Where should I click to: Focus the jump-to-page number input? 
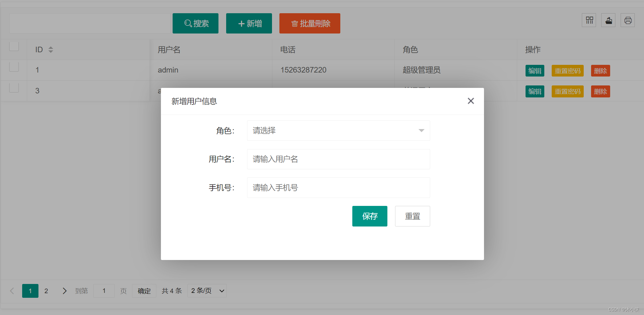tap(104, 291)
